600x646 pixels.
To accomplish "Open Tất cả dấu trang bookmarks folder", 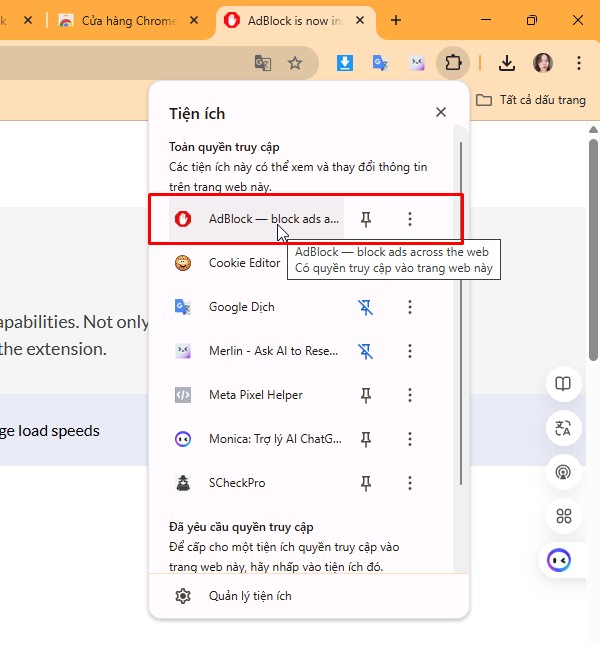I will tap(531, 100).
